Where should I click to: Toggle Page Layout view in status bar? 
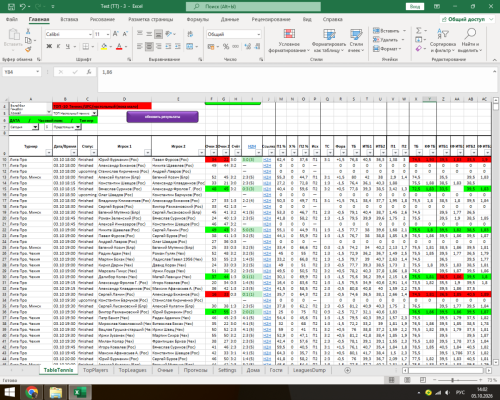pos(407,380)
